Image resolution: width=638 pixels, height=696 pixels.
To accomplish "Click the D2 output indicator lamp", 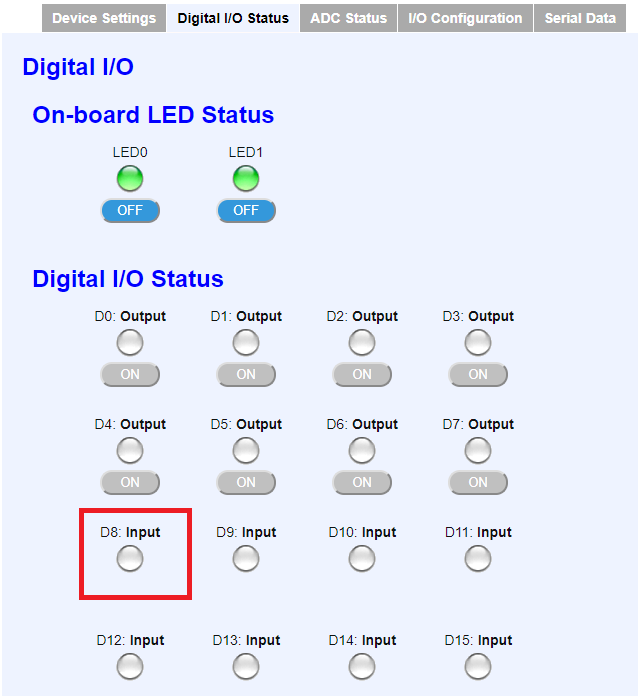I will [362, 342].
